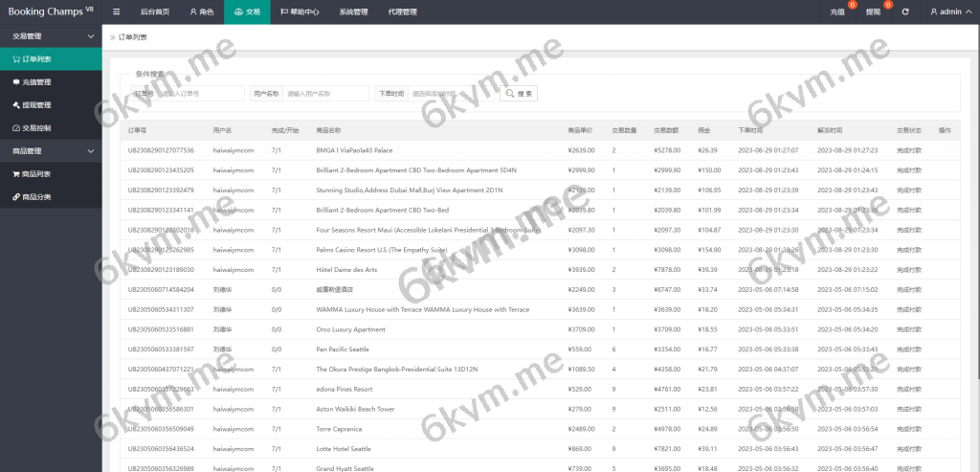Open 商品分类 in the sidebar
Viewport: 980px width, 472px height.
tap(36, 197)
